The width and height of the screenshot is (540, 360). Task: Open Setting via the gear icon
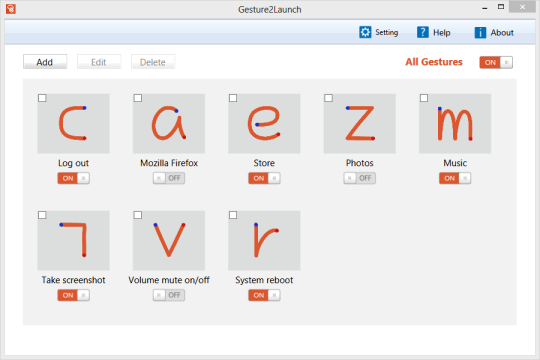point(365,32)
